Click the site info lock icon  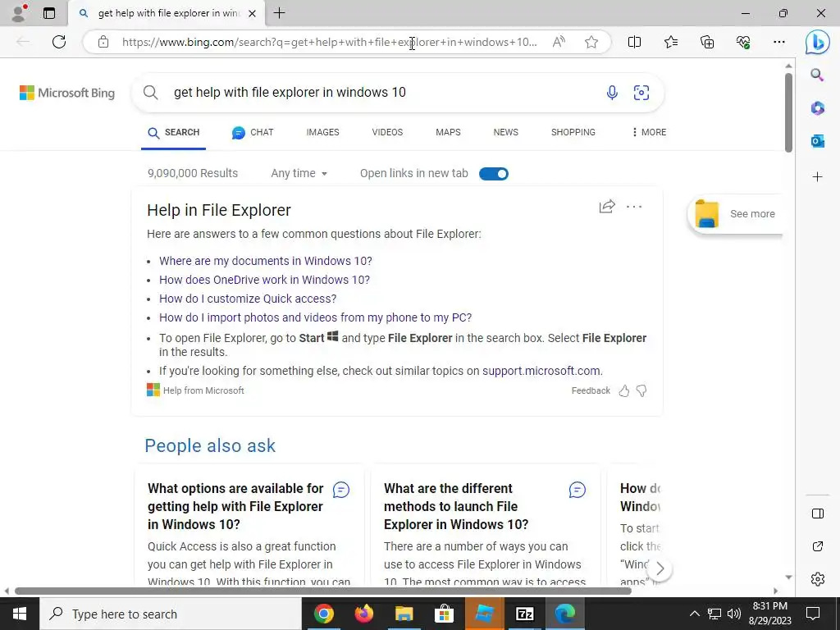(103, 42)
